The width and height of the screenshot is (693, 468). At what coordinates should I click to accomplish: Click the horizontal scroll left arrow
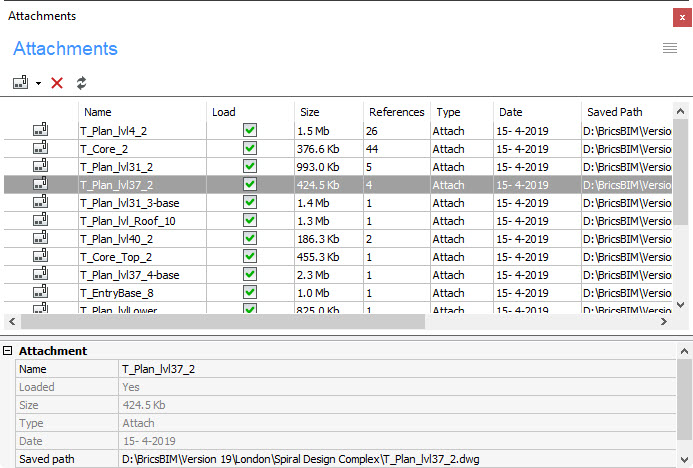(12, 321)
